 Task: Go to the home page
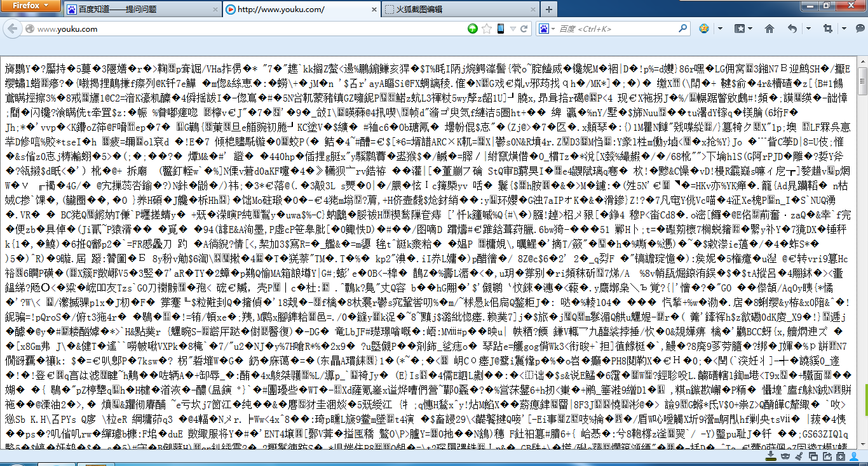click(x=769, y=29)
